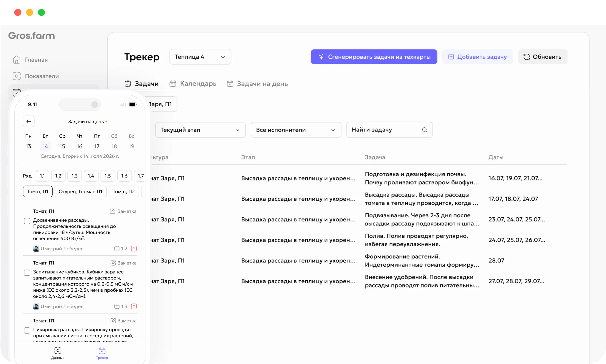Screen dimensions: 606x364
Task: Switch to the Задачи tab
Action: 142,84
